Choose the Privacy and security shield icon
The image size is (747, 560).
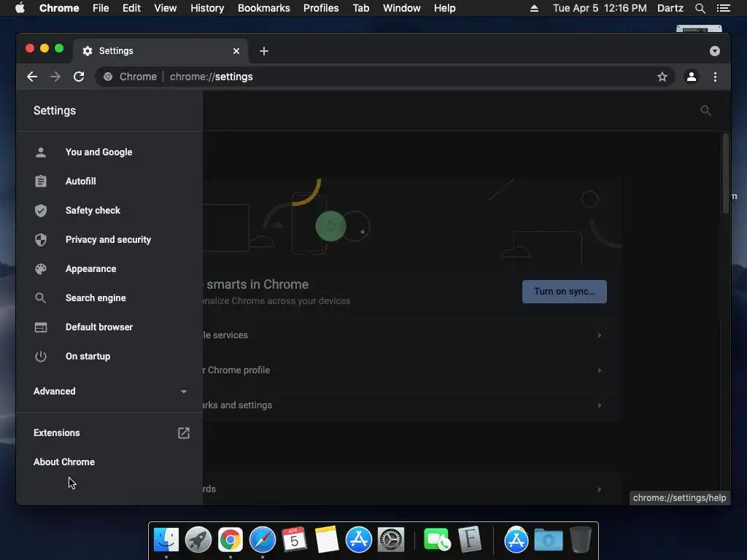coord(41,239)
